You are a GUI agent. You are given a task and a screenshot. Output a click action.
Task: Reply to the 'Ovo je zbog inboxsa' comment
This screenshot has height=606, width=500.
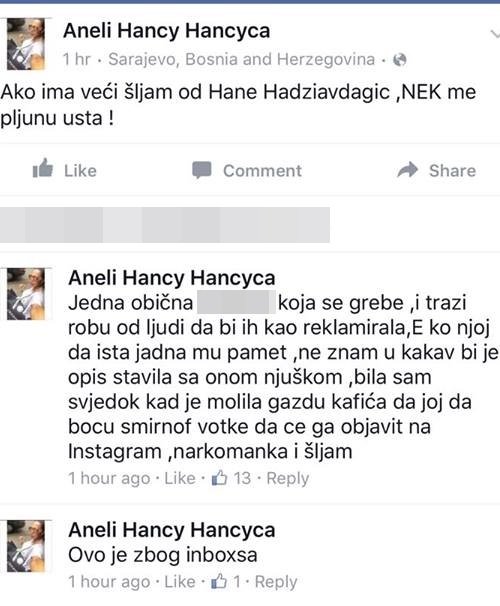(276, 582)
